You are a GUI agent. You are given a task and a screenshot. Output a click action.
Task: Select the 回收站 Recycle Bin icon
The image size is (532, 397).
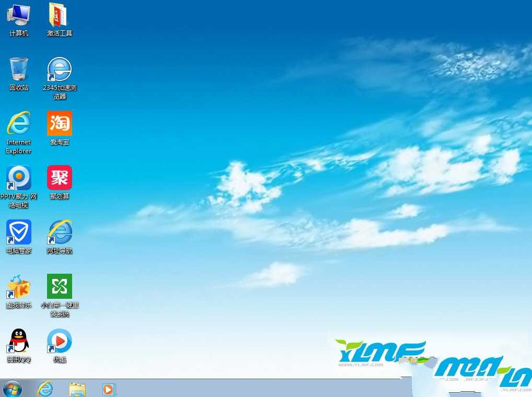click(x=18, y=69)
